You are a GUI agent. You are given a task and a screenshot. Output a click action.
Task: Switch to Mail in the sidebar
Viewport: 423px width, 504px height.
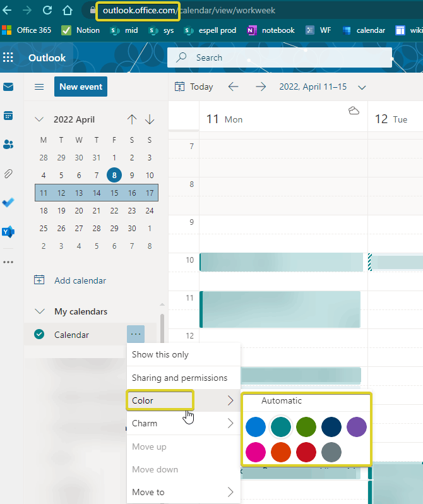(x=8, y=87)
